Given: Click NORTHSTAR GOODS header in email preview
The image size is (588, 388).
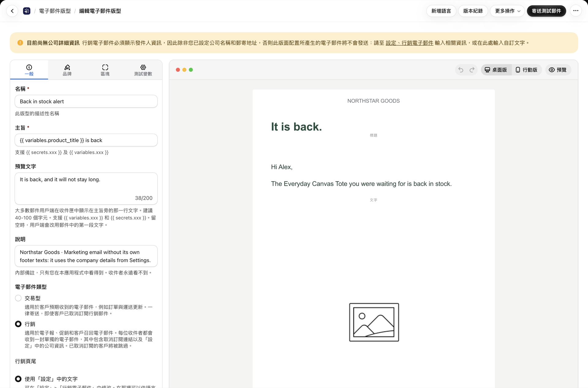Looking at the screenshot, I should [373, 101].
